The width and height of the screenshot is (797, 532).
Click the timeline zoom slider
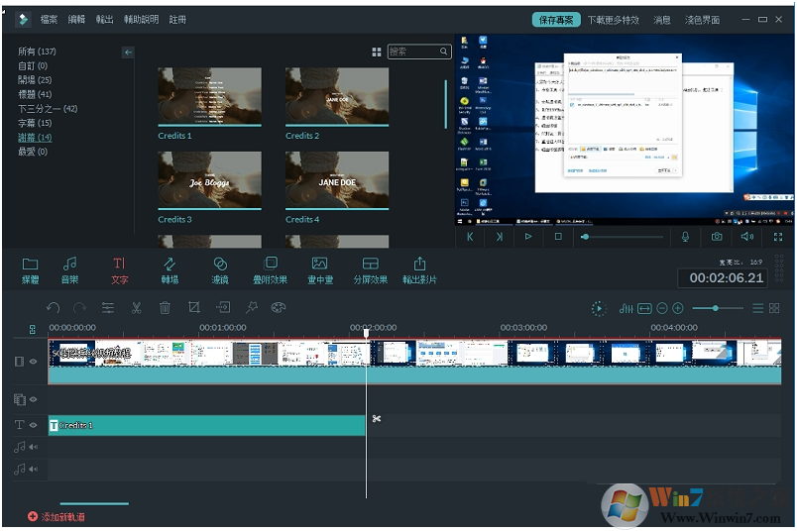[715, 308]
